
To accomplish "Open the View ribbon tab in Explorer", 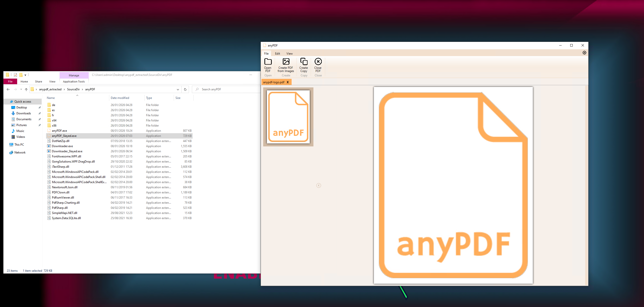I will 52,82.
